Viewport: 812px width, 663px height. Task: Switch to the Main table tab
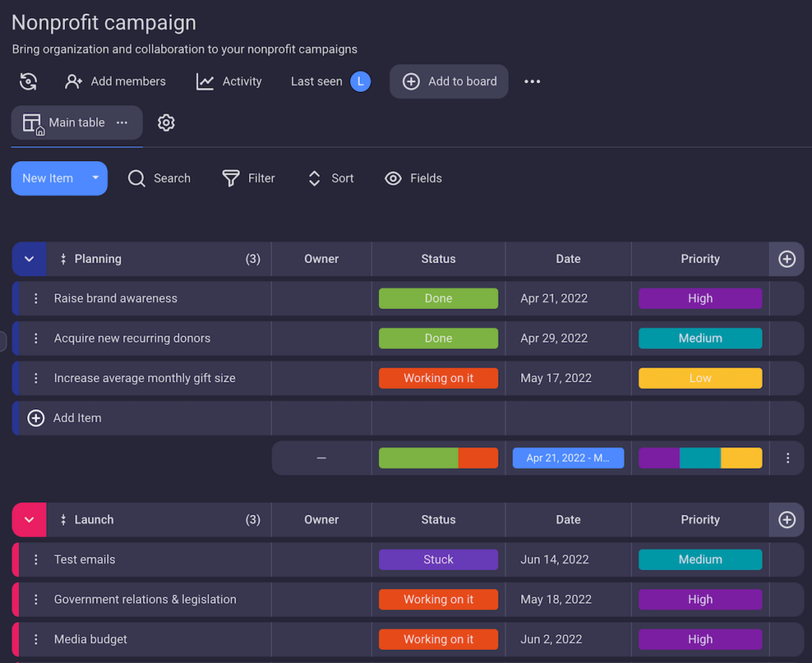click(x=76, y=122)
